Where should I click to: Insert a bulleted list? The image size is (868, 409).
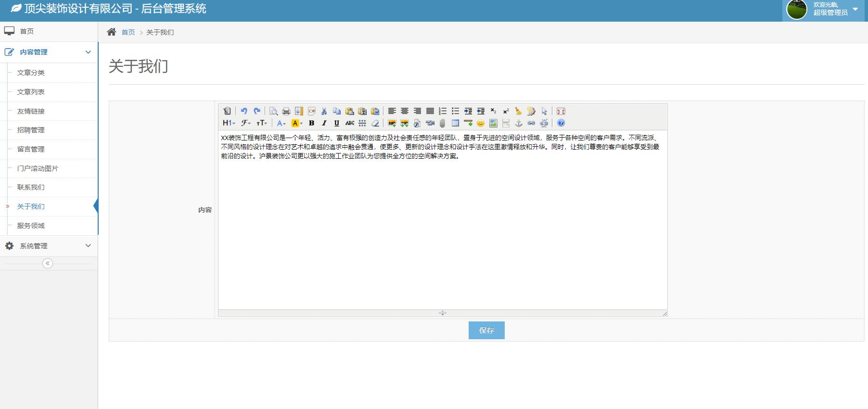(455, 111)
